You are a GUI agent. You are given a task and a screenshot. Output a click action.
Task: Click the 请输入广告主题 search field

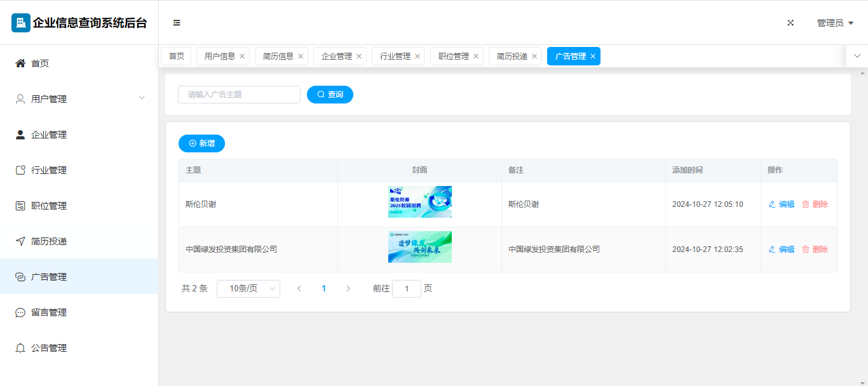pos(239,95)
